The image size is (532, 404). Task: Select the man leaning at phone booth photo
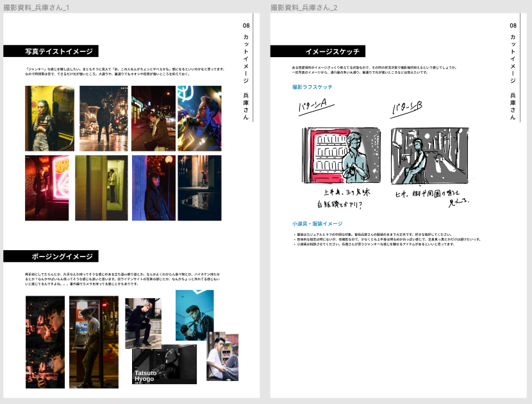[94, 342]
